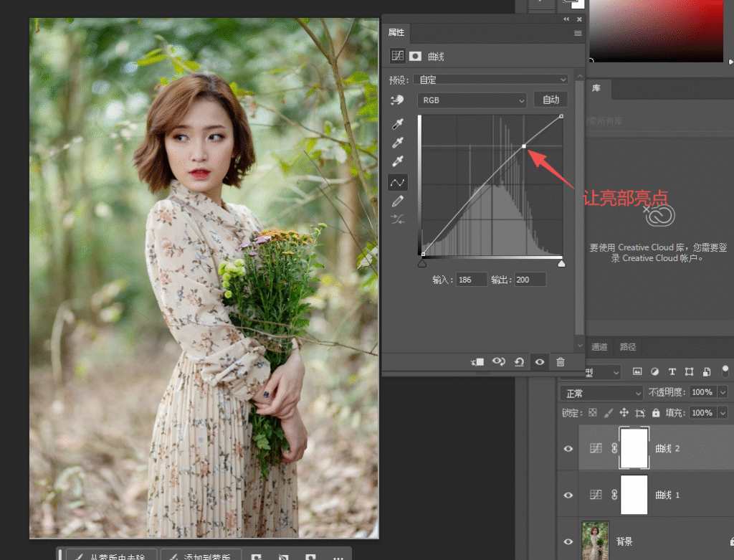
Task: Click the 自动 auto button
Action: (x=551, y=100)
